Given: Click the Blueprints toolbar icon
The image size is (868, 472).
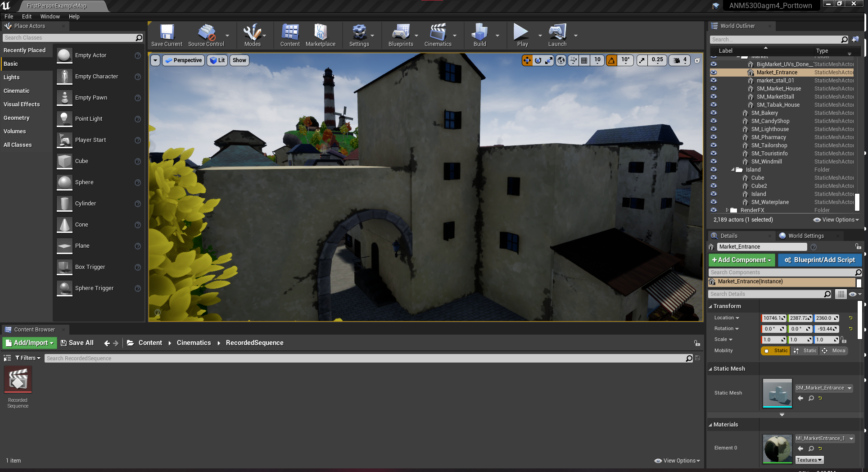Looking at the screenshot, I should tap(401, 35).
